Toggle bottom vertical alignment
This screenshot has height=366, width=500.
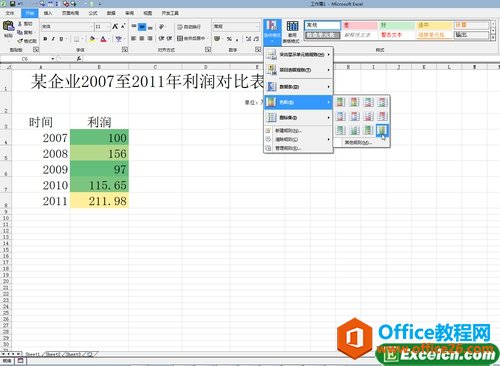[x=150, y=27]
